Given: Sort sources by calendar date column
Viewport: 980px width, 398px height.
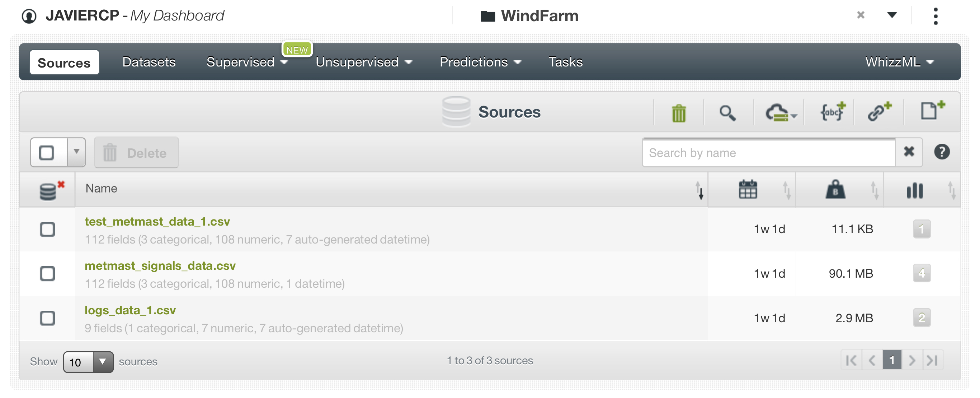Looking at the screenshot, I should point(748,190).
